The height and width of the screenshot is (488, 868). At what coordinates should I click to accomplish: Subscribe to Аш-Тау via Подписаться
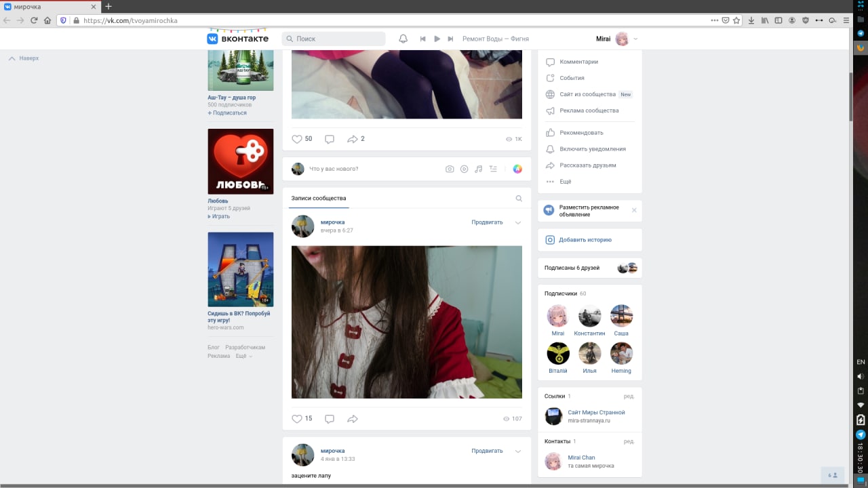(x=227, y=113)
